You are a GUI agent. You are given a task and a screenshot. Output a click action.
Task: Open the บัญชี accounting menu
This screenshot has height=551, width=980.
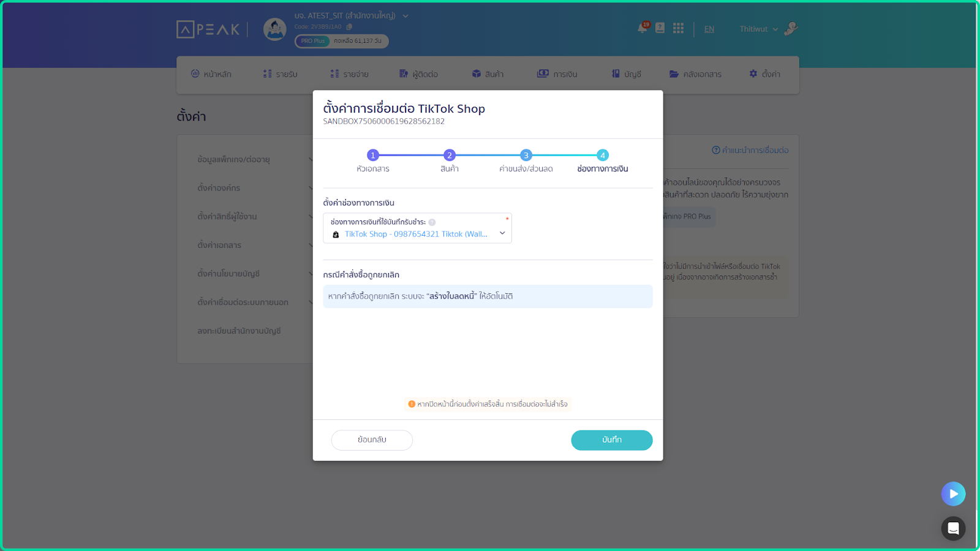pos(627,74)
